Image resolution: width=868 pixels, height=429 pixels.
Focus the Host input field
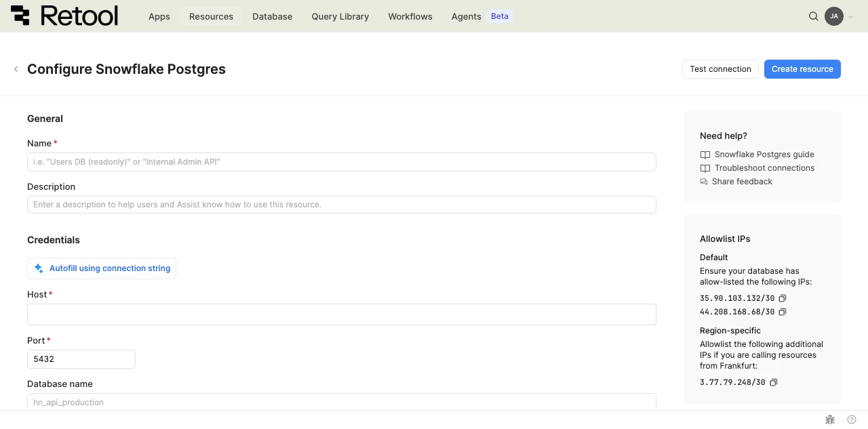pyautogui.click(x=342, y=314)
